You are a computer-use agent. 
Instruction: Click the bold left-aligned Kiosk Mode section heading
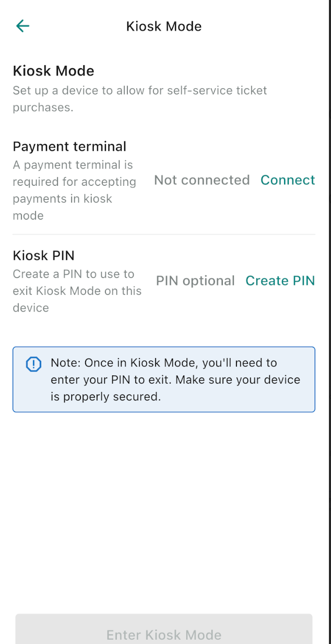(53, 71)
